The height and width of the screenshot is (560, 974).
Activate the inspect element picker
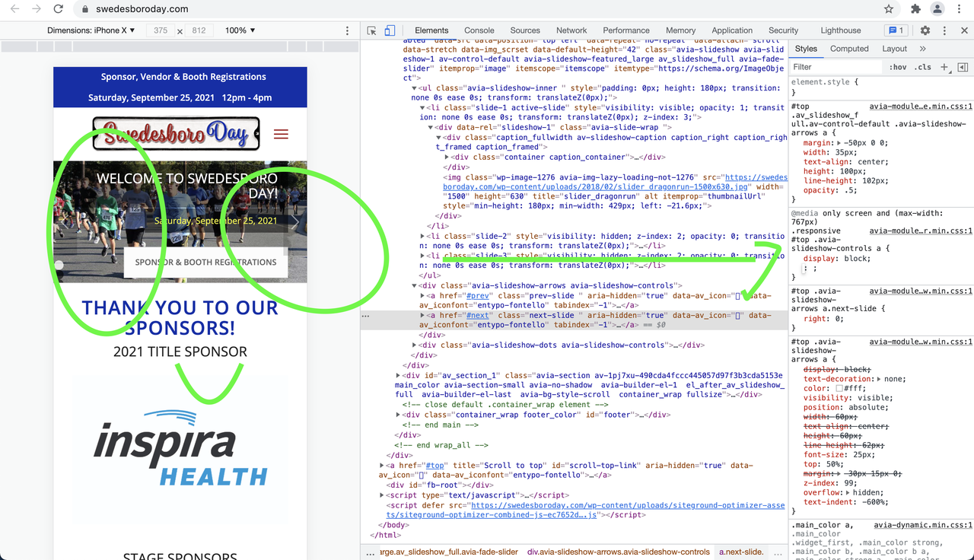pyautogui.click(x=371, y=30)
